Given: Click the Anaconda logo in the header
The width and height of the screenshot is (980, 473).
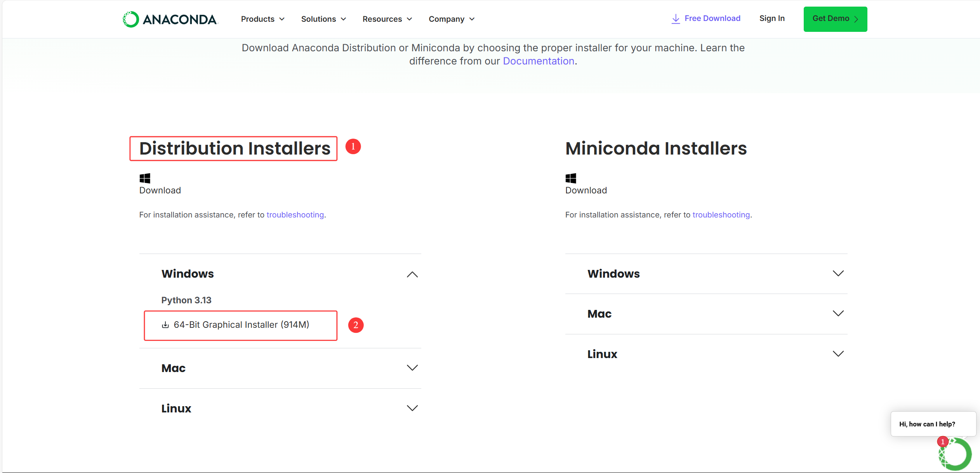Looking at the screenshot, I should click(170, 19).
